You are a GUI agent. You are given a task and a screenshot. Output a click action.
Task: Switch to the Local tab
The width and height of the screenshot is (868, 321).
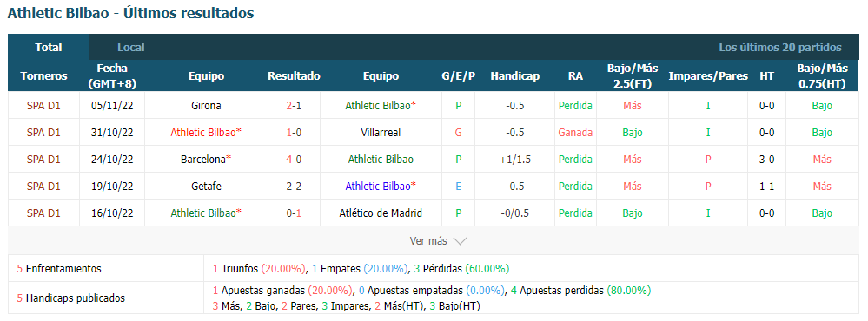130,48
